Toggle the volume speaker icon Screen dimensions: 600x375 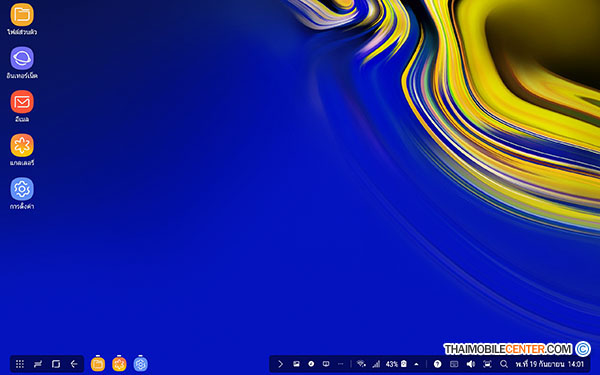pyautogui.click(x=471, y=364)
